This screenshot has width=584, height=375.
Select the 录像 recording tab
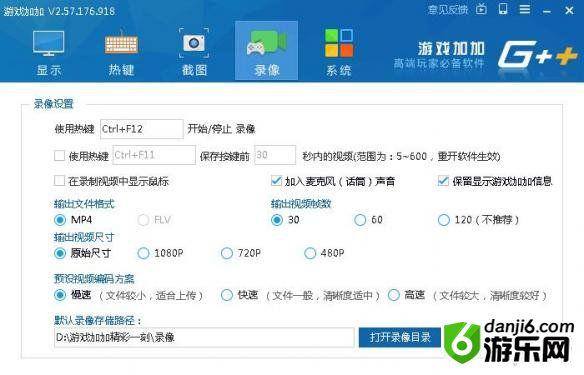tap(266, 51)
